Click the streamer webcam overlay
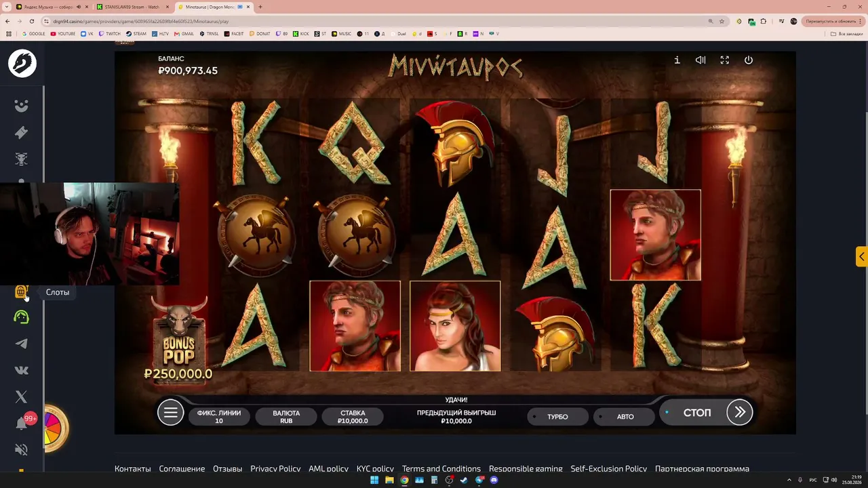Image resolution: width=868 pixels, height=488 pixels. pos(90,233)
